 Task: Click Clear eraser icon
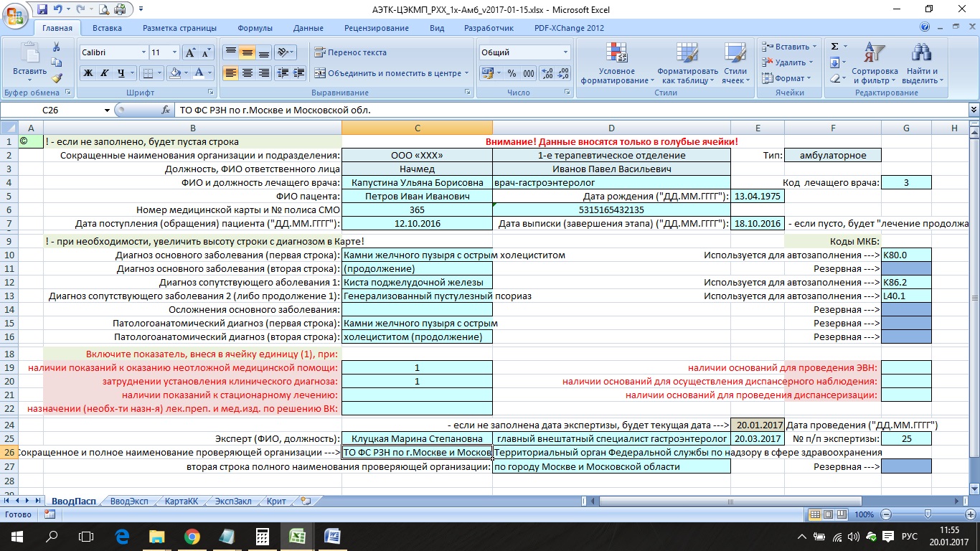tap(835, 78)
